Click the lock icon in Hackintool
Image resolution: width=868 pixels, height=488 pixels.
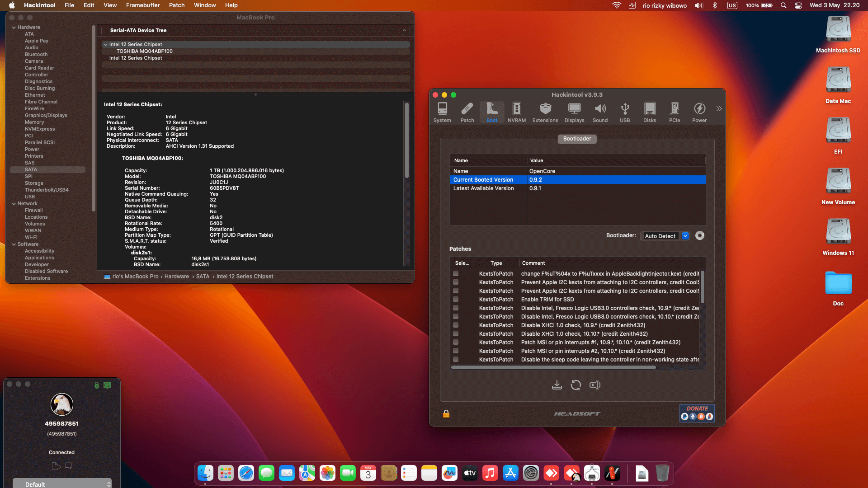[x=446, y=414]
